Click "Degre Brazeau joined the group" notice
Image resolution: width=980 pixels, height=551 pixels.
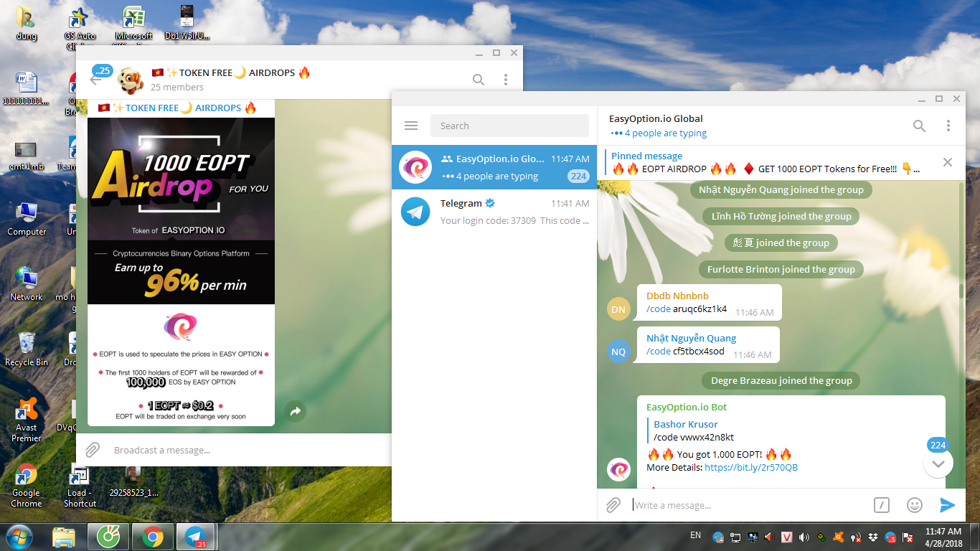(x=781, y=380)
